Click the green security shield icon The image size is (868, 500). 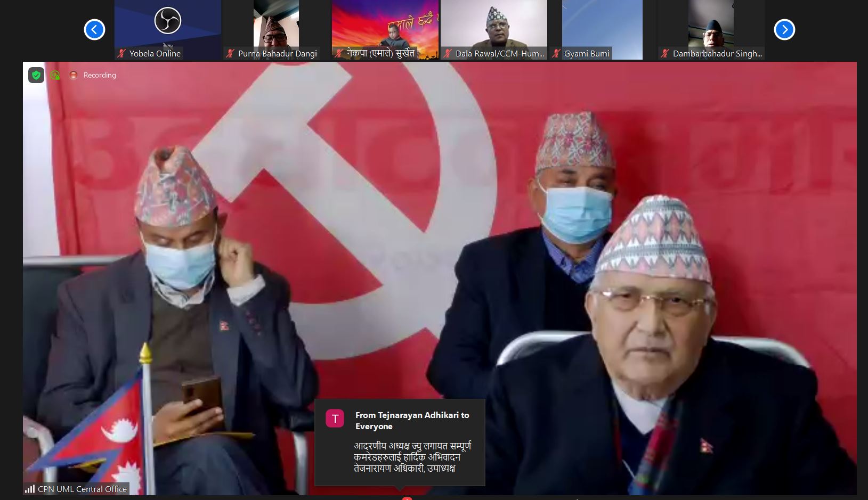[x=36, y=75]
